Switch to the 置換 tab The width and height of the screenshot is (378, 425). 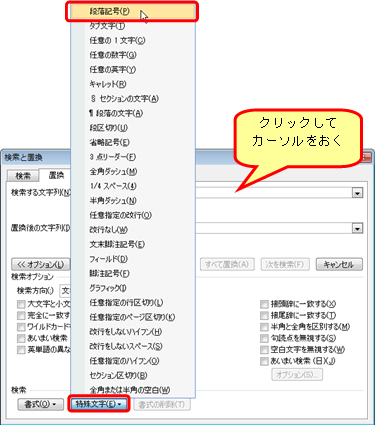point(55,175)
